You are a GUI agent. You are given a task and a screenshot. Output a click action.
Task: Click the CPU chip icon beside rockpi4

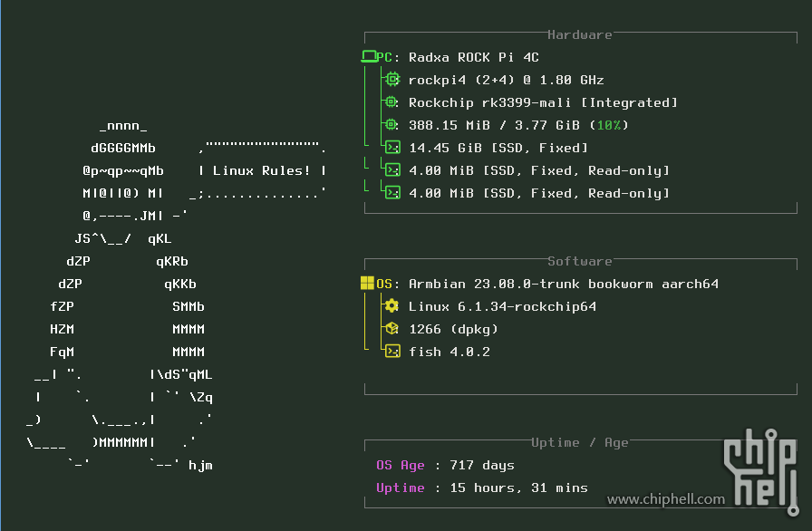tap(392, 79)
